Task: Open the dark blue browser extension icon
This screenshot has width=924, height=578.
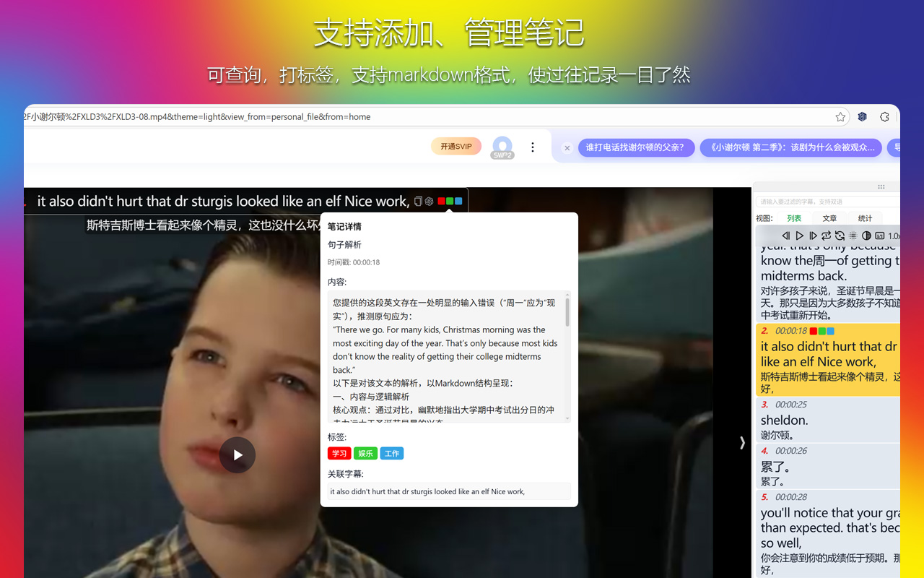Action: [x=863, y=117]
